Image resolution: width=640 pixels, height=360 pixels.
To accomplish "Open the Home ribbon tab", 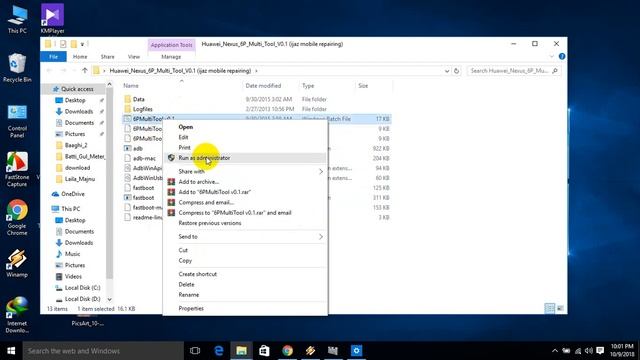I will click(80, 57).
